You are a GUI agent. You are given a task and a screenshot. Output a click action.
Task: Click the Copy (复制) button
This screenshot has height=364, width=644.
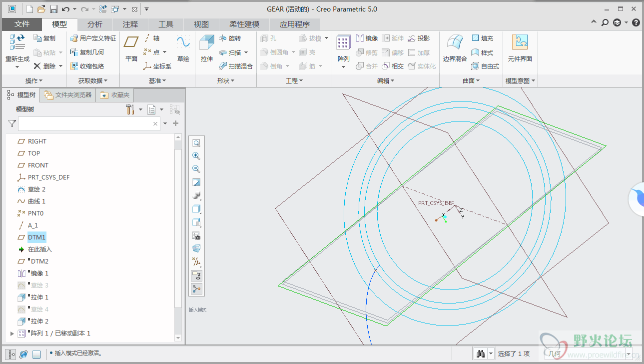coord(44,38)
